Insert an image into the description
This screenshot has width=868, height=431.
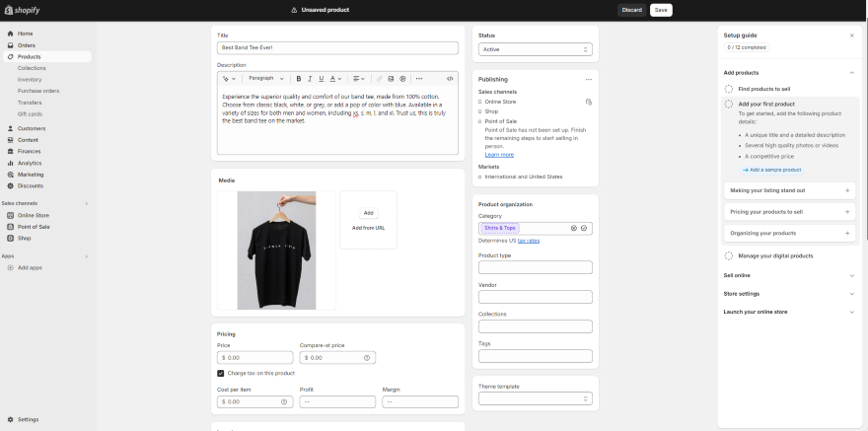tap(391, 79)
